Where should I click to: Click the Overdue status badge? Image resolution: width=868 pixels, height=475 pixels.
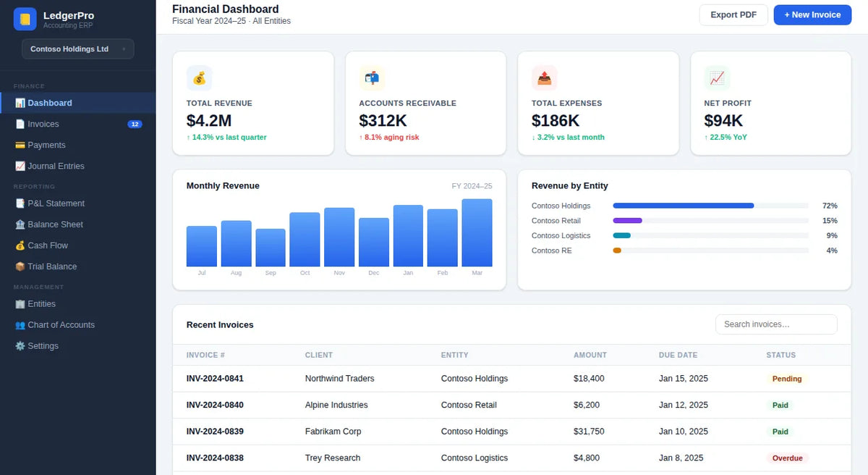[x=788, y=458]
